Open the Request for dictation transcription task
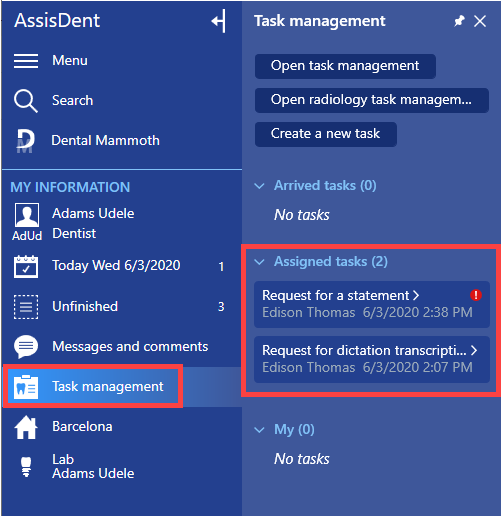This screenshot has height=516, width=501. (x=372, y=359)
